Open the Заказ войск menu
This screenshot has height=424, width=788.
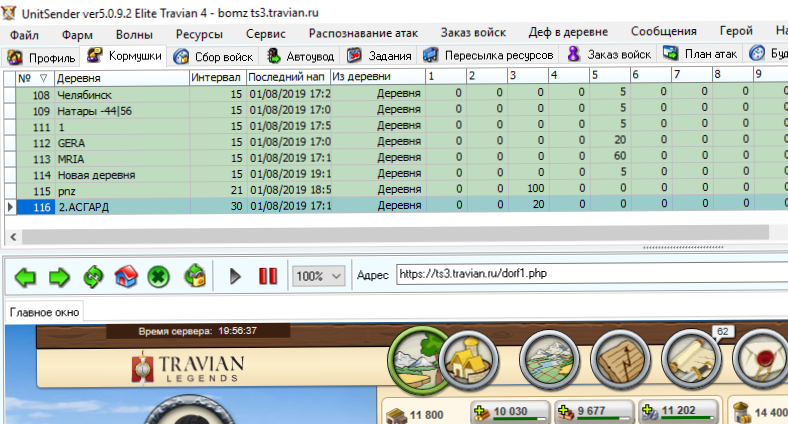[x=473, y=33]
